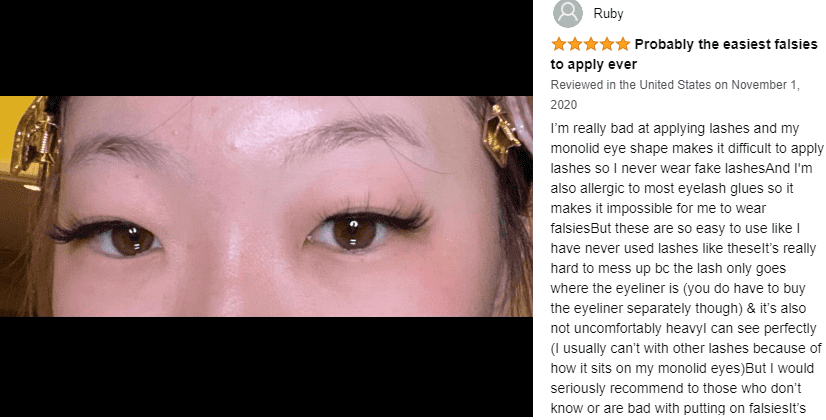Click the '2020' year text under review date

[x=564, y=105]
